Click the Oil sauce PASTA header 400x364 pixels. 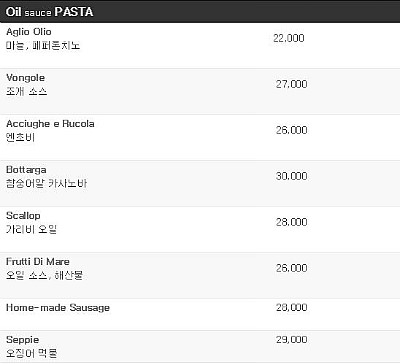click(x=49, y=12)
